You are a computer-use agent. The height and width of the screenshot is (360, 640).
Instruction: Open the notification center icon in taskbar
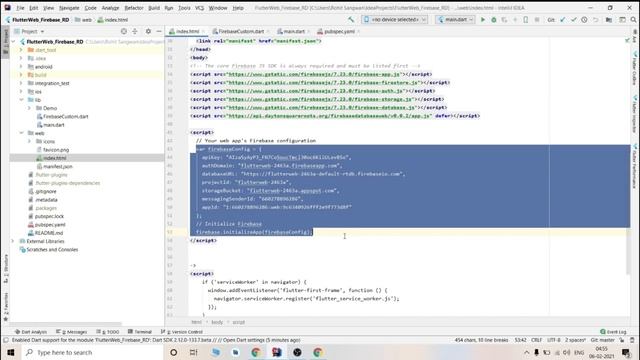(626, 352)
